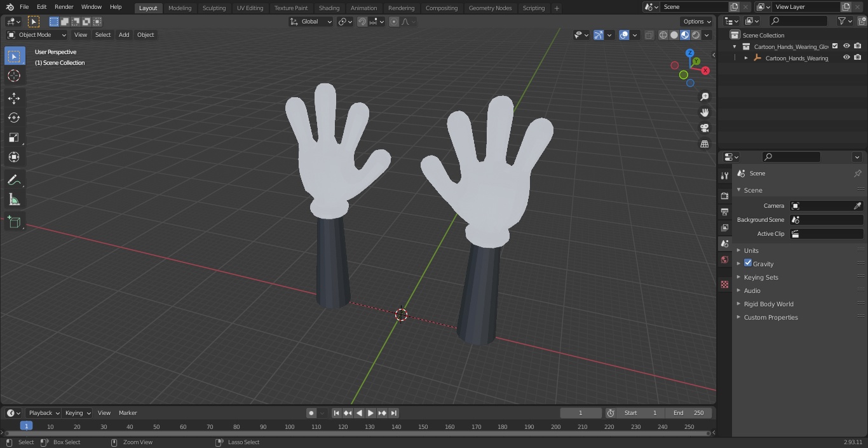
Task: Click the pan view hand icon
Action: pos(704,112)
